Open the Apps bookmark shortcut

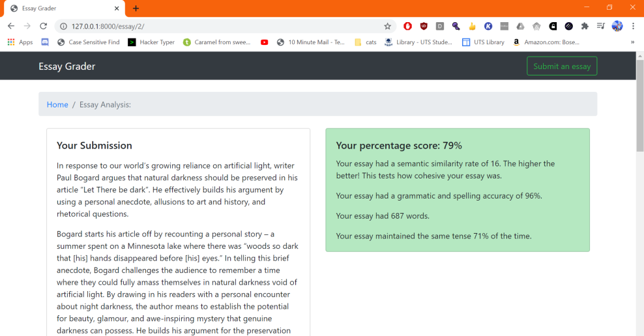(x=20, y=42)
